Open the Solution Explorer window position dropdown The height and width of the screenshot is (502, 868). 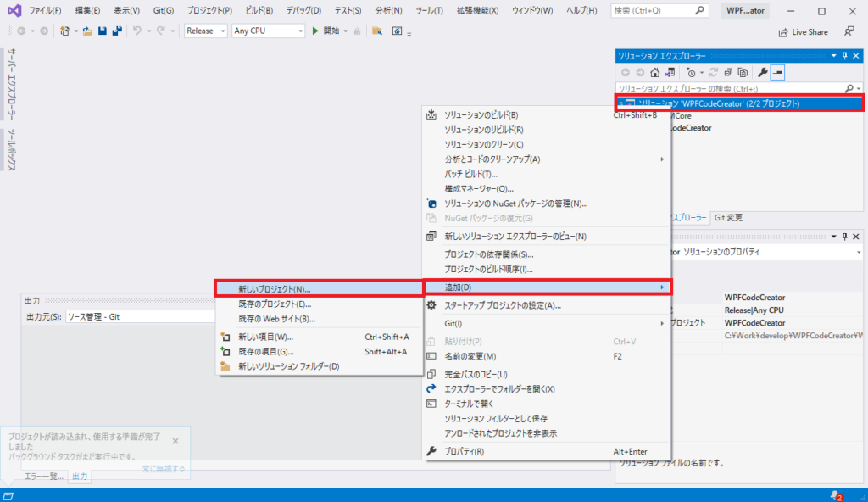click(834, 55)
